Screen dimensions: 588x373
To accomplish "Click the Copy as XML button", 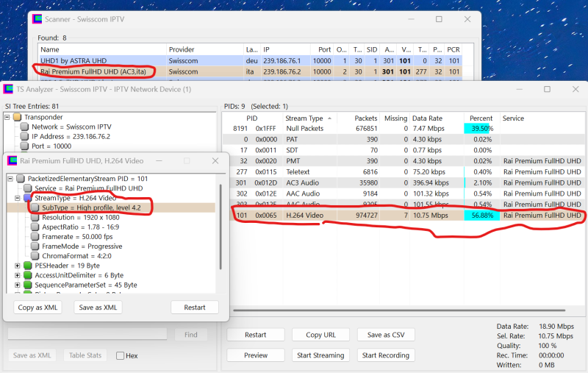I will pos(37,308).
